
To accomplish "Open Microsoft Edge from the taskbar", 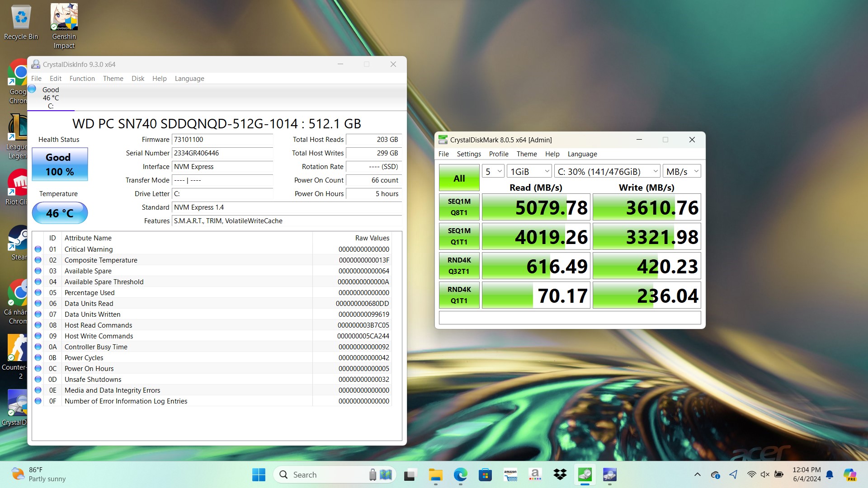I will 460,474.
